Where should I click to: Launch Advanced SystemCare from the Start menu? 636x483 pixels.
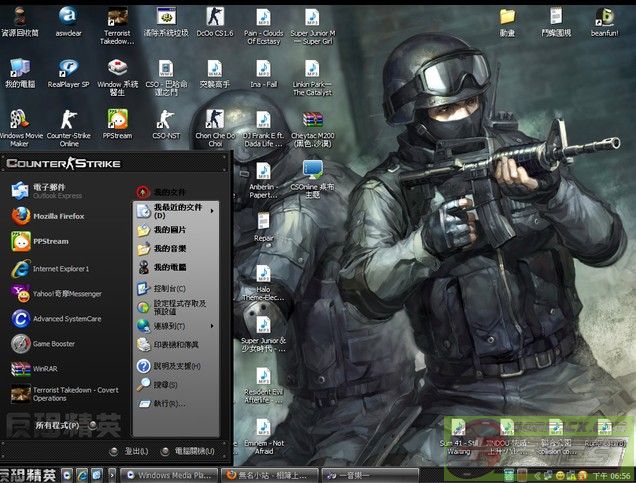coord(66,319)
